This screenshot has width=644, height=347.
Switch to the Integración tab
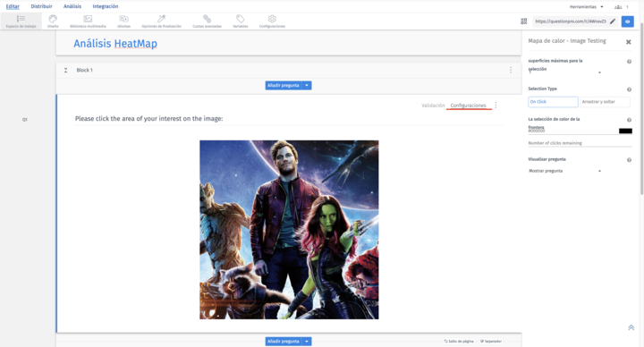pos(106,6)
